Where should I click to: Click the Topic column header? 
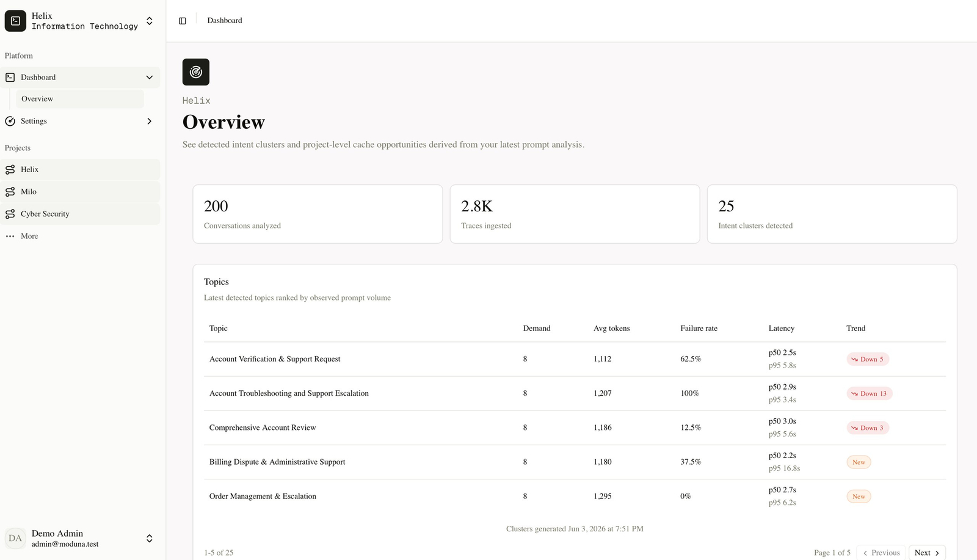(x=218, y=329)
